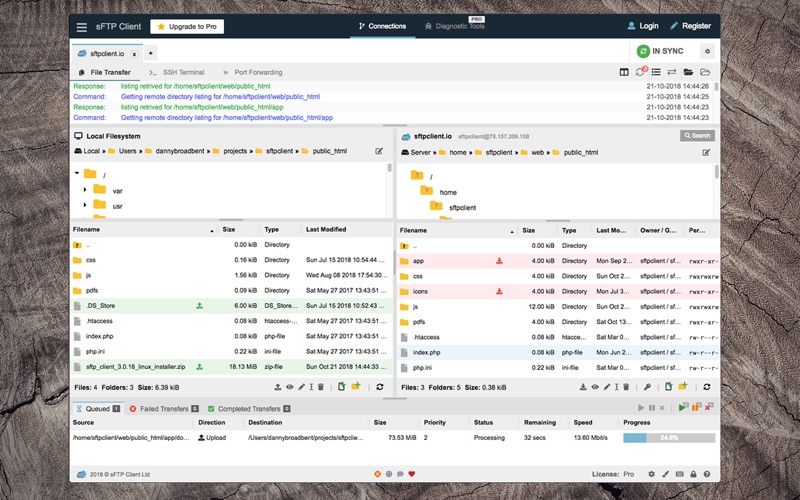Click the directory comparison arrows icon
Screen dimensions: 800x500
(x=672, y=72)
